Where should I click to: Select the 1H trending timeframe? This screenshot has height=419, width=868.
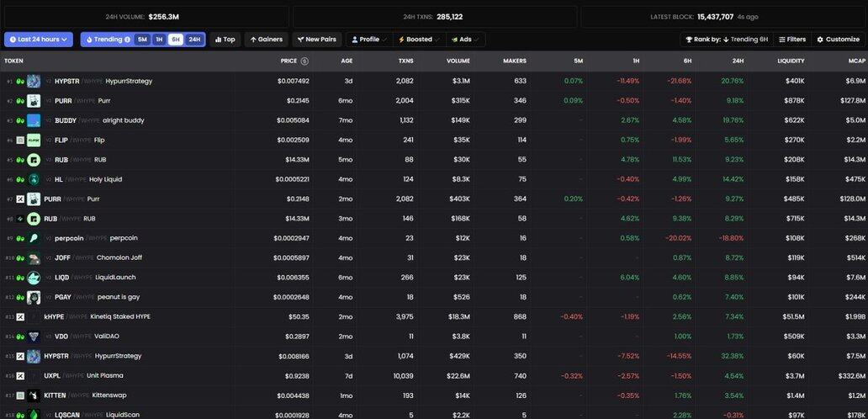158,40
